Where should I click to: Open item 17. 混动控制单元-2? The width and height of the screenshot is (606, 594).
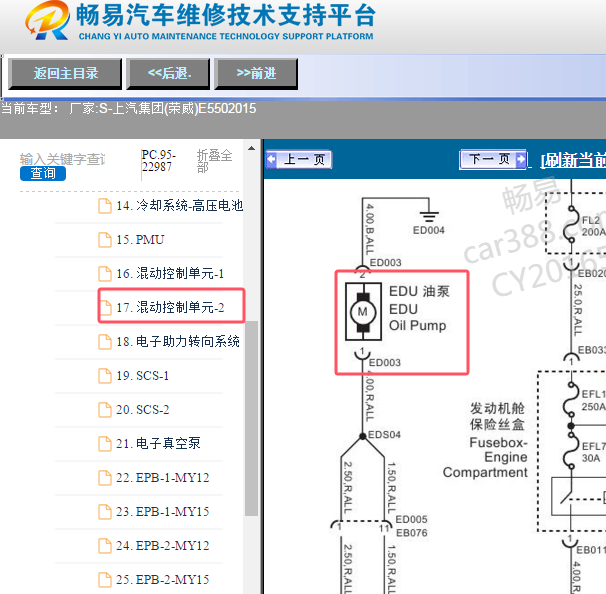click(x=170, y=308)
